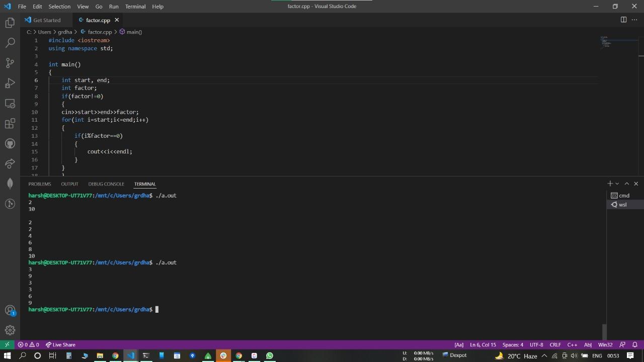
Task: Open the Extensions view
Action: (10, 123)
